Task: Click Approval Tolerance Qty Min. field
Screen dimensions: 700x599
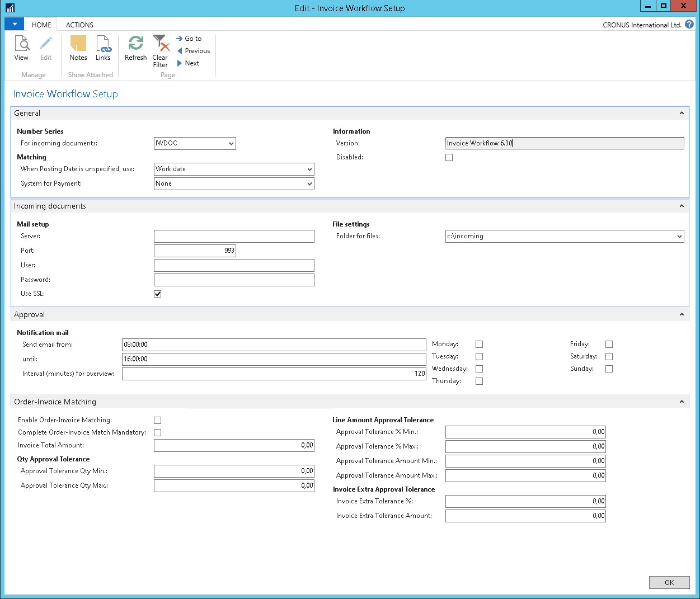Action: click(x=234, y=471)
